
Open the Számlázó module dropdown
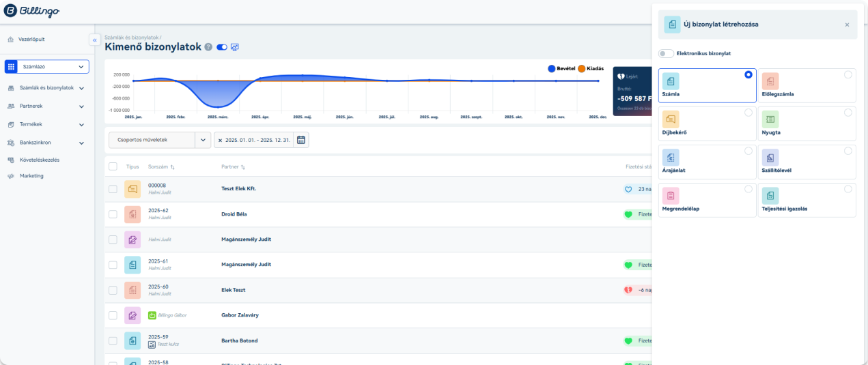(x=47, y=67)
